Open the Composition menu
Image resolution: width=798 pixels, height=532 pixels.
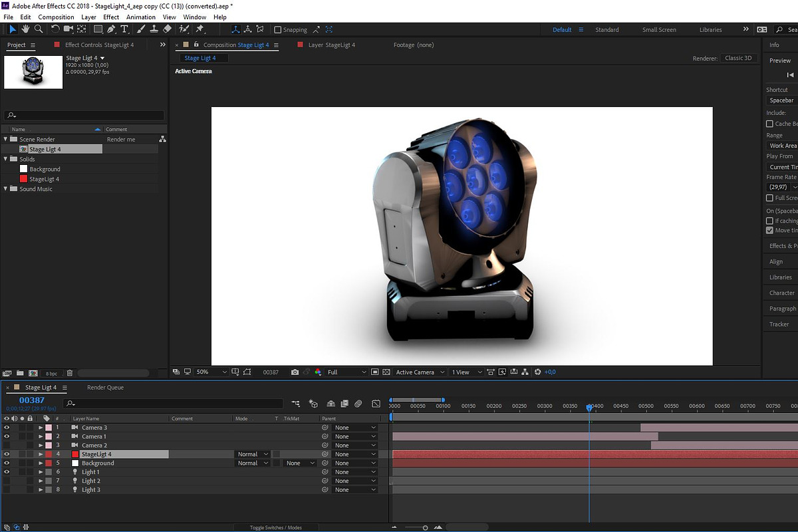[x=56, y=17]
